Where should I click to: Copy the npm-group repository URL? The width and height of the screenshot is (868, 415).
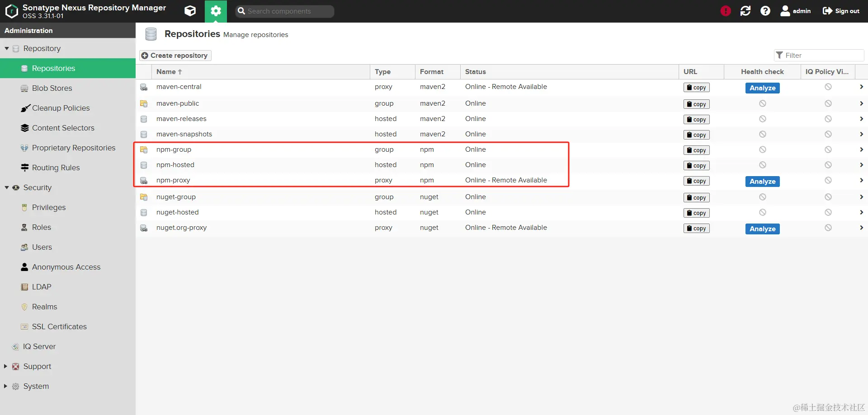click(x=696, y=150)
